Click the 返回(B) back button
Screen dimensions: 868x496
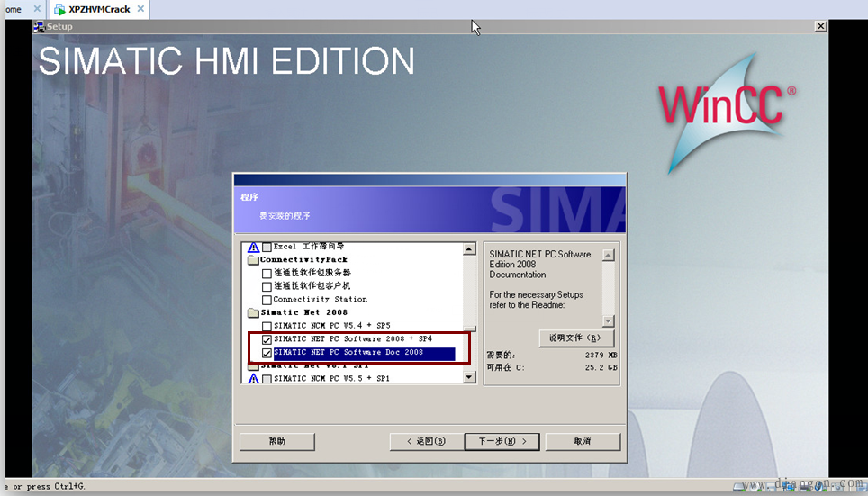pos(426,441)
